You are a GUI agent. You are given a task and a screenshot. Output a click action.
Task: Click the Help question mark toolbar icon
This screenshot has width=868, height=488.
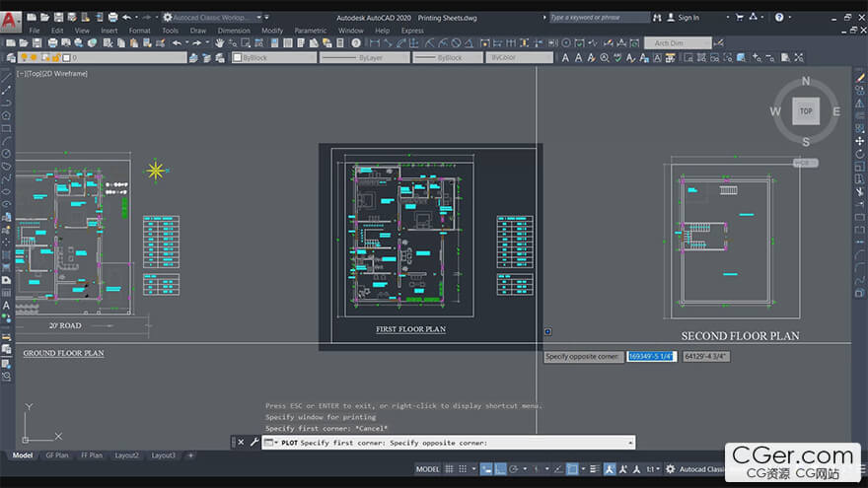click(356, 43)
